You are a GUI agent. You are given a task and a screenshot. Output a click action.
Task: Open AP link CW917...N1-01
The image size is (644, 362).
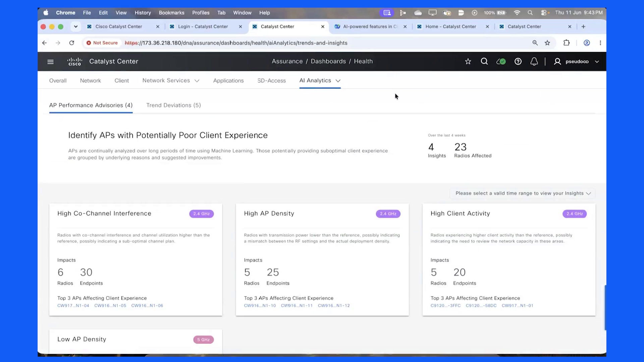(x=517, y=306)
